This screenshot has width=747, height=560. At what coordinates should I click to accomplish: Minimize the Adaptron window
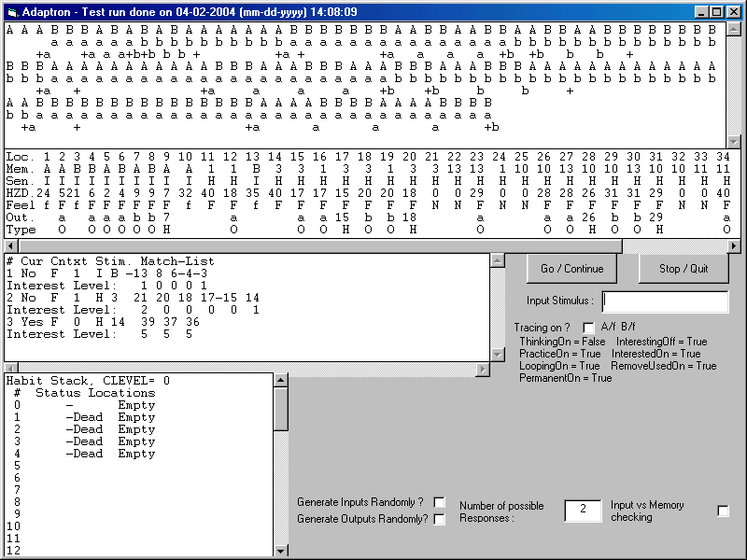point(701,12)
